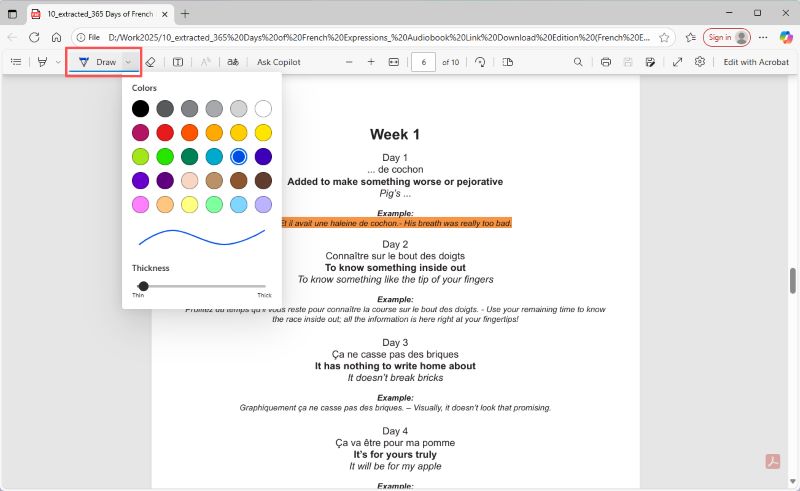Viewport: 800px width, 491px height.
Task: Open PDF settings gear icon
Action: coord(700,62)
